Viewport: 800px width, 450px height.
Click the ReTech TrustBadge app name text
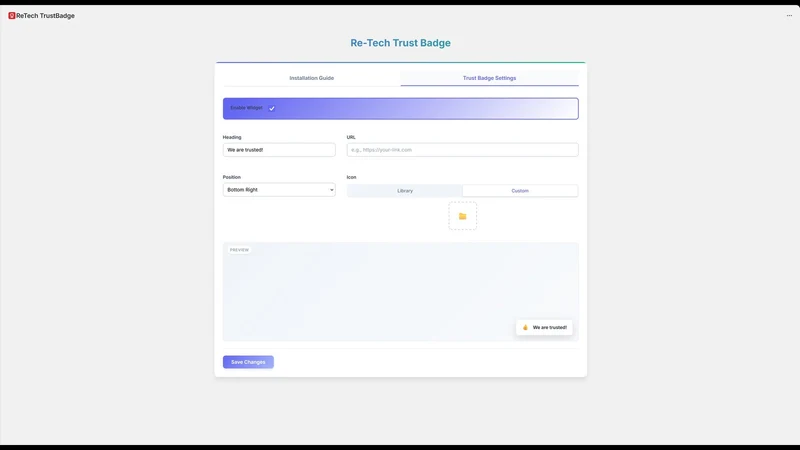point(45,16)
